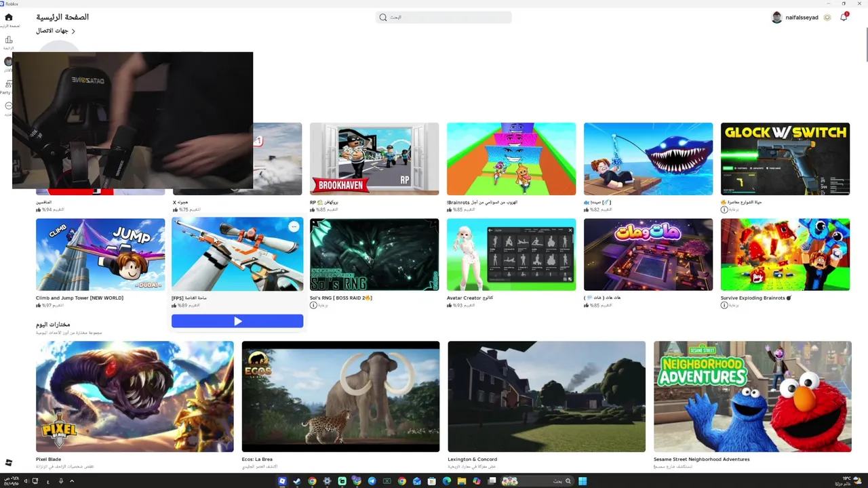Image resolution: width=868 pixels, height=488 pixels.
Task: Open the Pixel Blade featured thumbnail
Action: pyautogui.click(x=135, y=396)
